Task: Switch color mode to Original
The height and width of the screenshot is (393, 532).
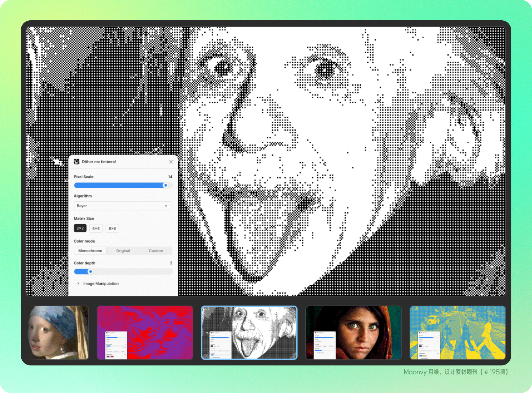Action: [x=123, y=251]
